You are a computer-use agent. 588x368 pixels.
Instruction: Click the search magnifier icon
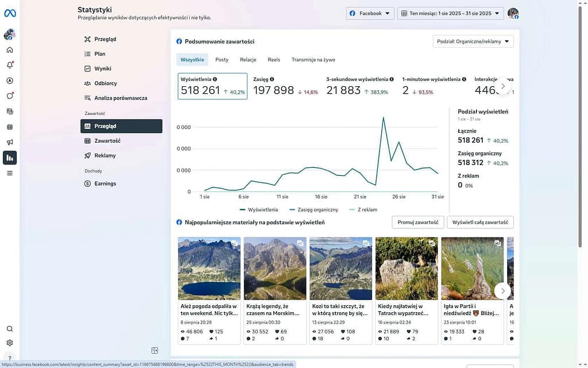[10, 329]
